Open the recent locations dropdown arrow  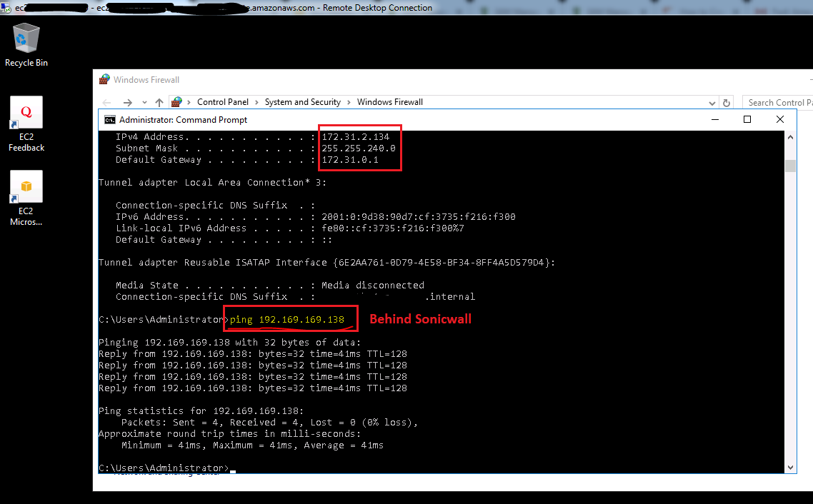[x=144, y=103]
